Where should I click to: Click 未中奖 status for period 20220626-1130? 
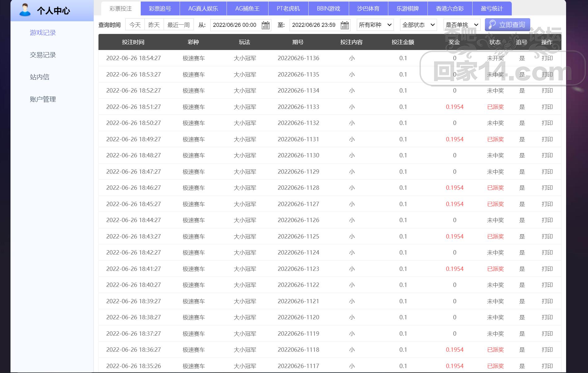click(495, 155)
